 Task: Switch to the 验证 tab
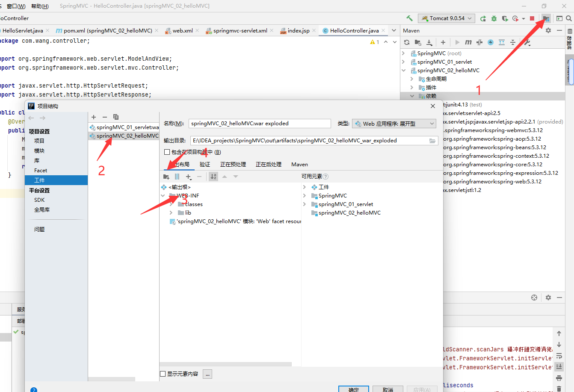[205, 165]
